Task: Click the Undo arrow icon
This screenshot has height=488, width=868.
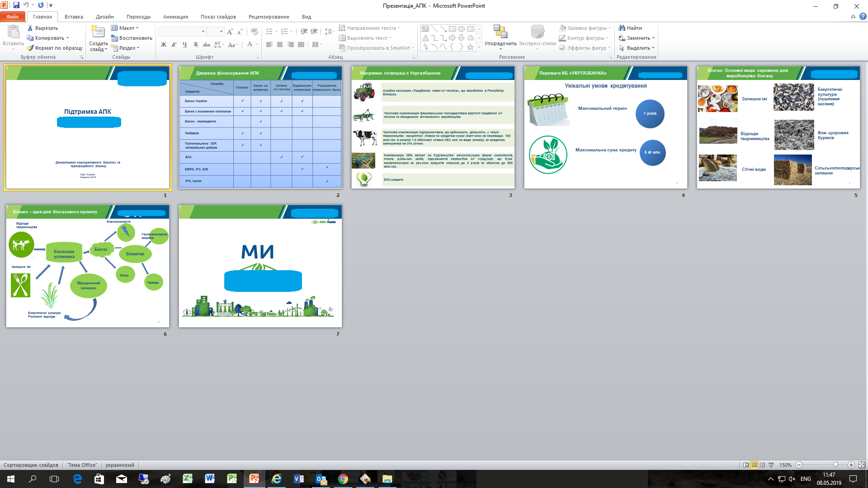Action: tap(26, 5)
